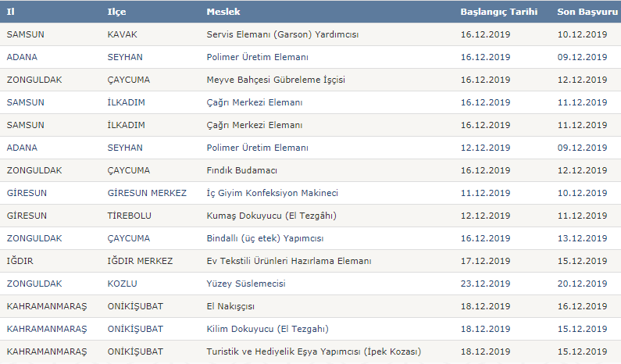Open the Bindallı (üç etek) Yapımcısı listing
The image size is (621, 364).
265,238
